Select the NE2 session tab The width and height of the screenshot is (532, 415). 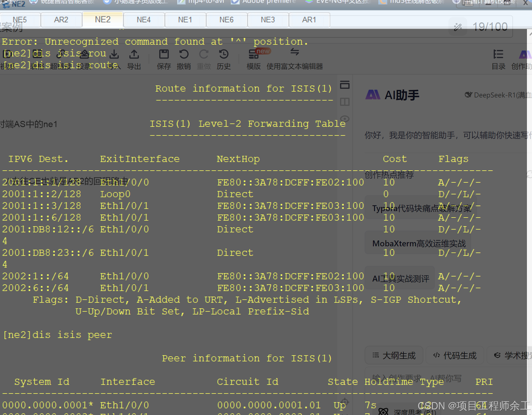pos(103,20)
